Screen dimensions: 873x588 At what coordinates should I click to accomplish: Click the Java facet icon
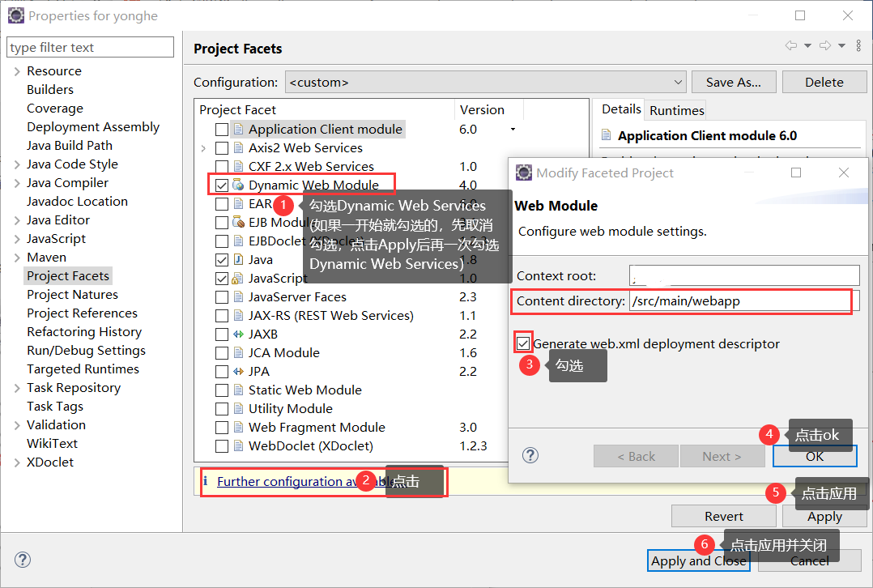pyautogui.click(x=239, y=259)
